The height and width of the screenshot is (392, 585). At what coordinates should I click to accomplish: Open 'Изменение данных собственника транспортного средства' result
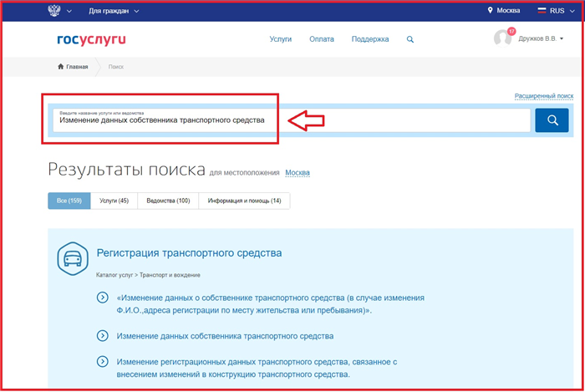click(x=225, y=336)
